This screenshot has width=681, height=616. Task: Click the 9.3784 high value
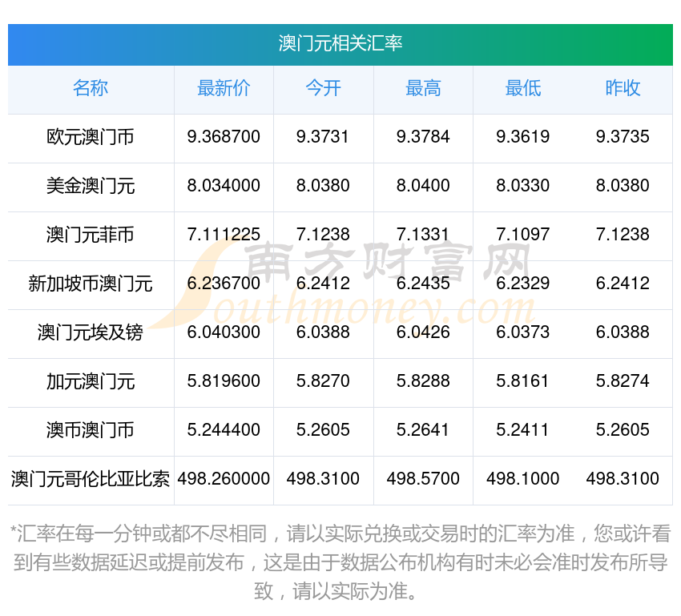click(423, 137)
